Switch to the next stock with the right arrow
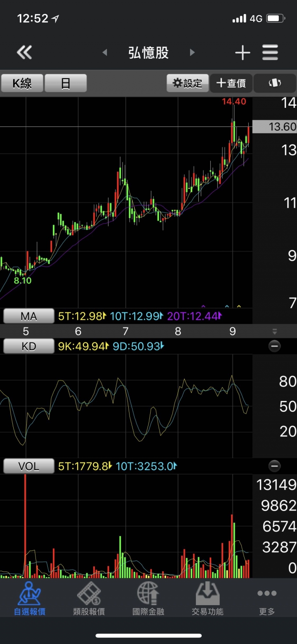This screenshot has width=297, height=644. click(x=192, y=52)
